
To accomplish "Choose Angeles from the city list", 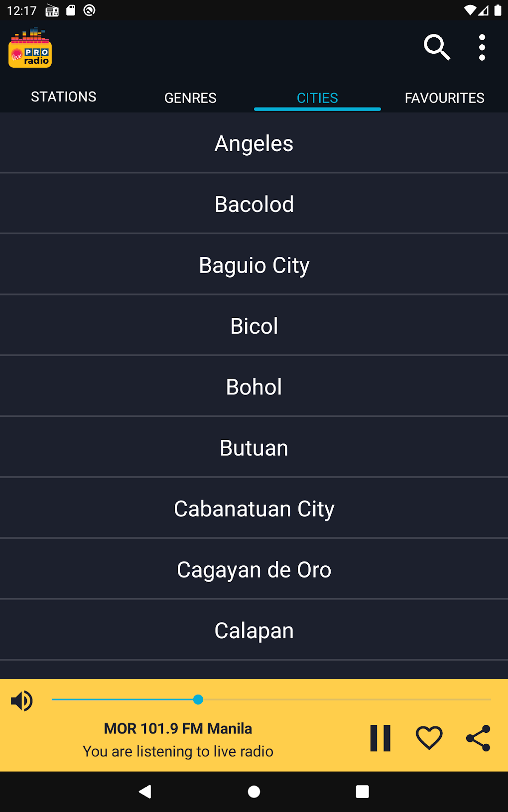I will (254, 144).
